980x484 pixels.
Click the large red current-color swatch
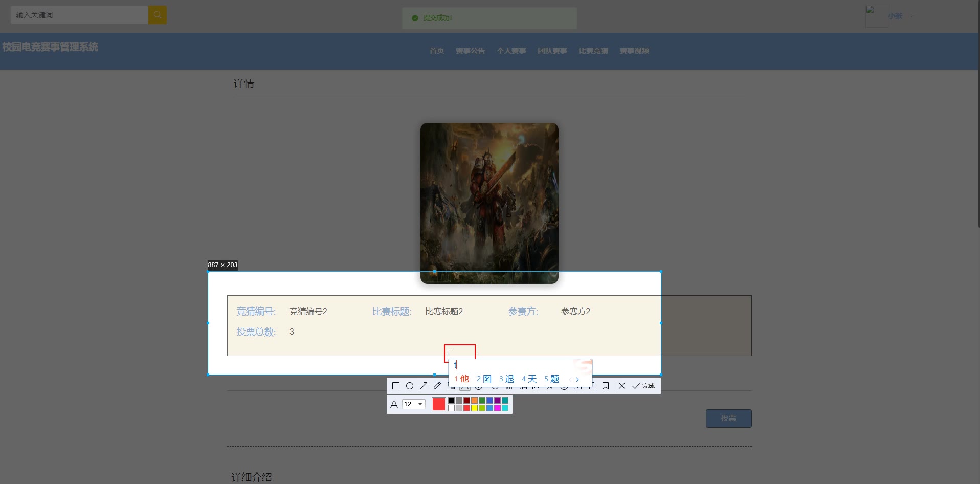(439, 404)
